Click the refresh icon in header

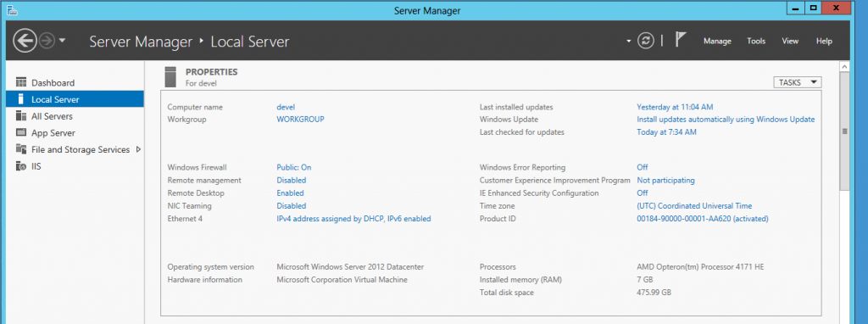[x=645, y=41]
